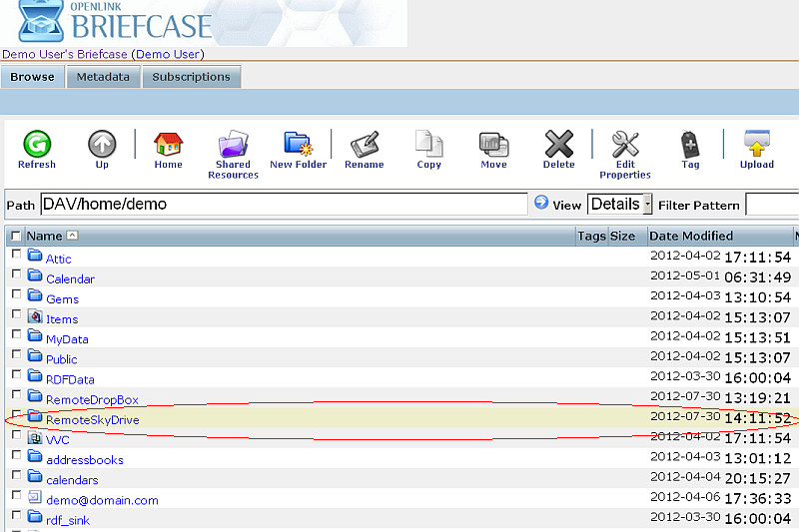Check the select-all box in header

pyautogui.click(x=16, y=237)
